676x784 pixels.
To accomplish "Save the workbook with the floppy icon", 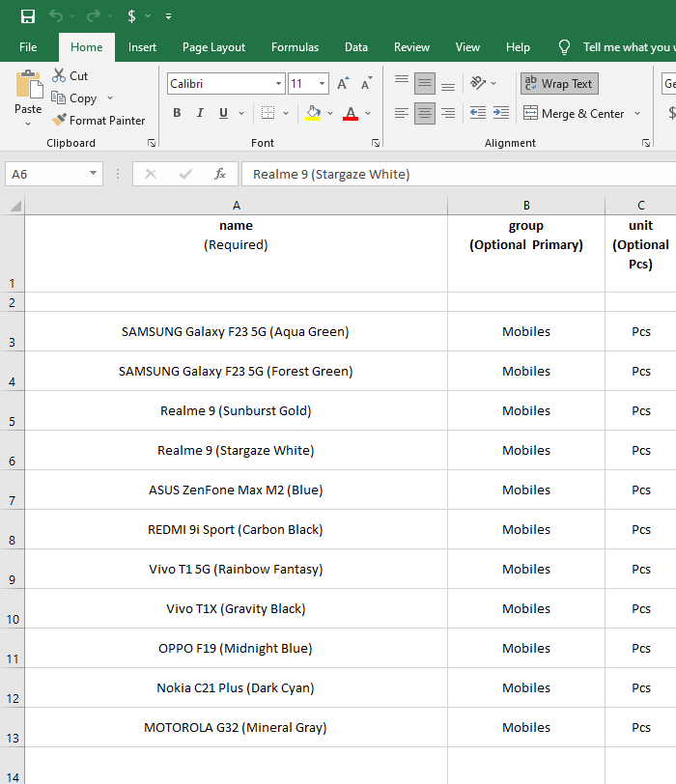I will coord(28,16).
